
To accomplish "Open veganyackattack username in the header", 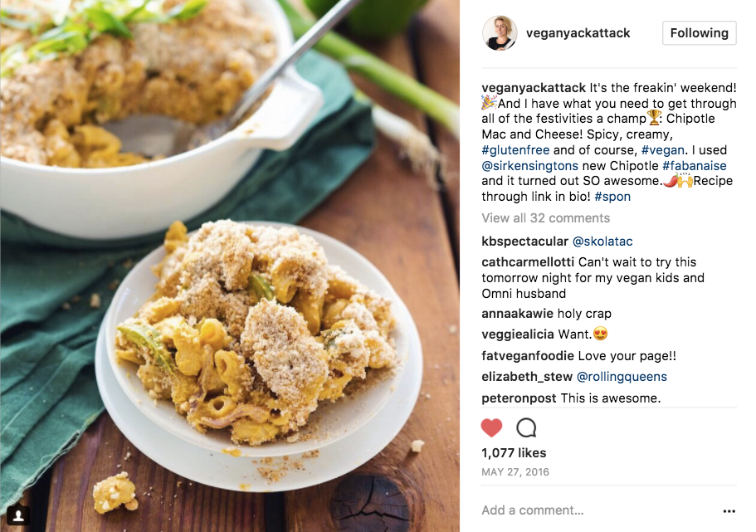I will [578, 33].
